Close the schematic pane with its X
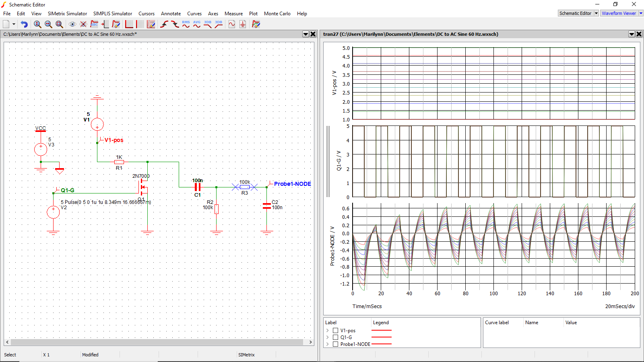The image size is (644, 362). tap(313, 34)
